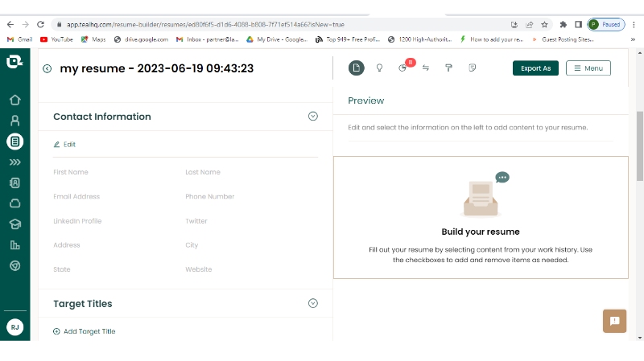The width and height of the screenshot is (644, 361).
Task: Click the note icon in resume toolbar
Action: [472, 68]
